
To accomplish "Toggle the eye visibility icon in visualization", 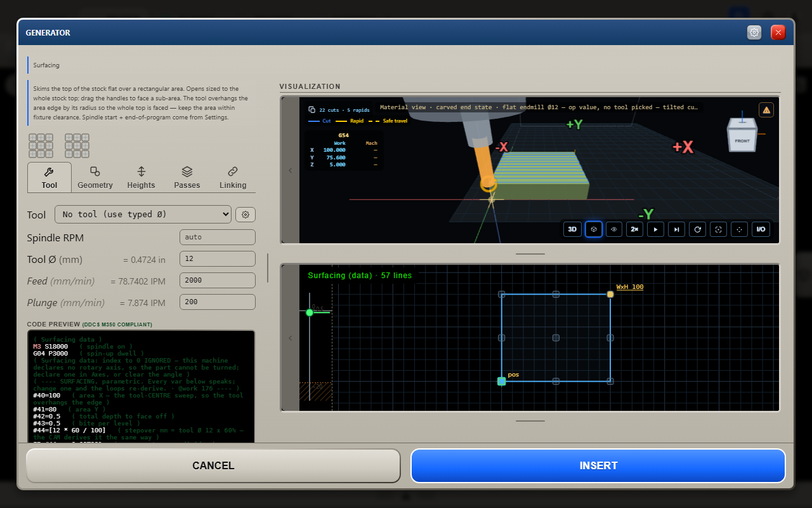I will [614, 229].
